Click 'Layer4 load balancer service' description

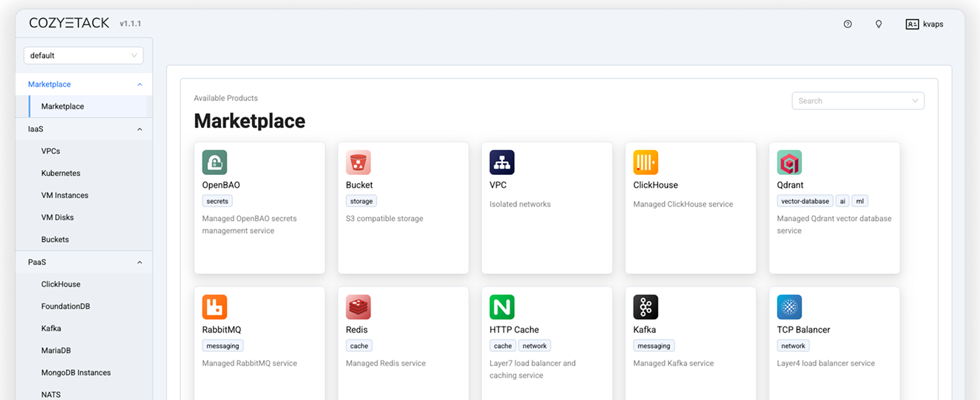coord(826,363)
